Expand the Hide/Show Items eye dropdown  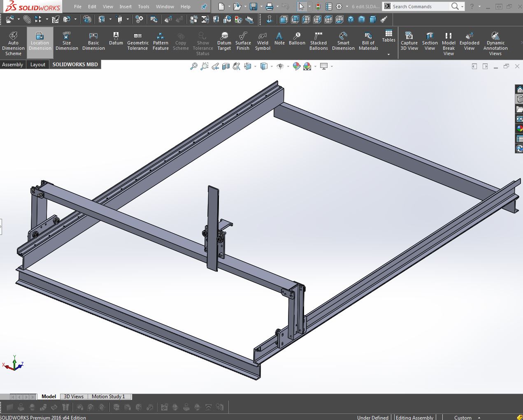(x=288, y=66)
